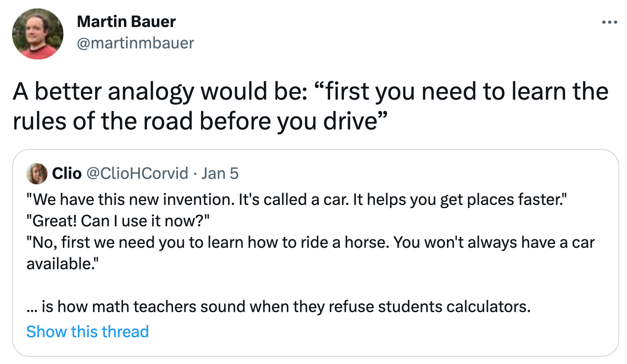Click the "No, first we need you" line
This screenshot has height=364, width=627.
[x=310, y=243]
